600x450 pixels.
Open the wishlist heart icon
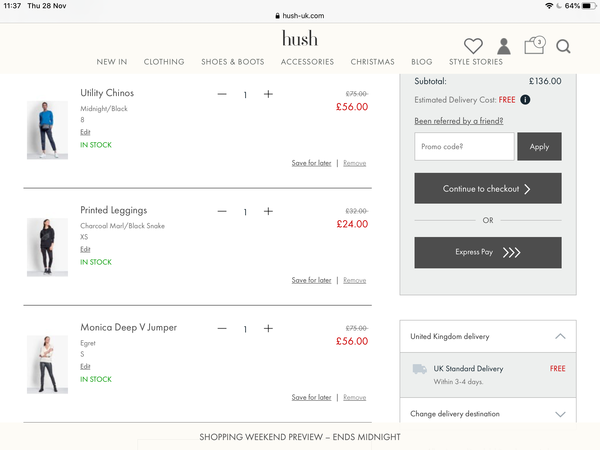tap(473, 46)
